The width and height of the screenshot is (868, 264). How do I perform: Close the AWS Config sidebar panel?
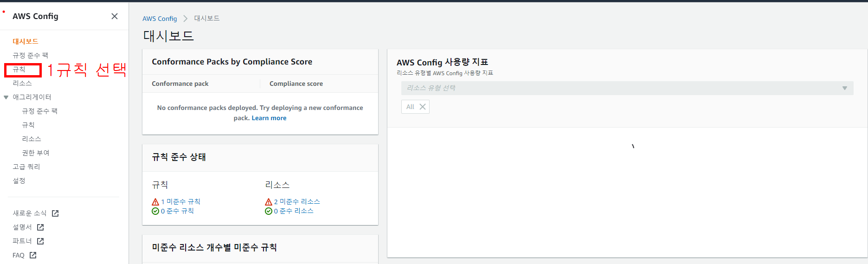[x=115, y=16]
